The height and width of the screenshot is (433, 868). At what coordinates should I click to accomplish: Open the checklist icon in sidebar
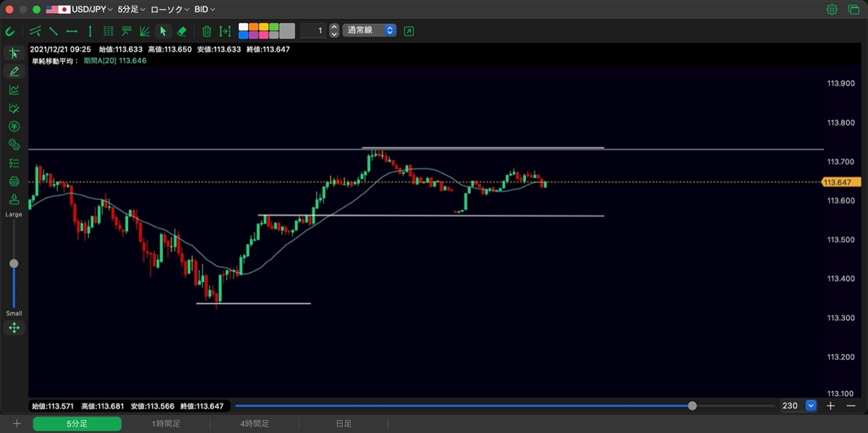pos(14,163)
